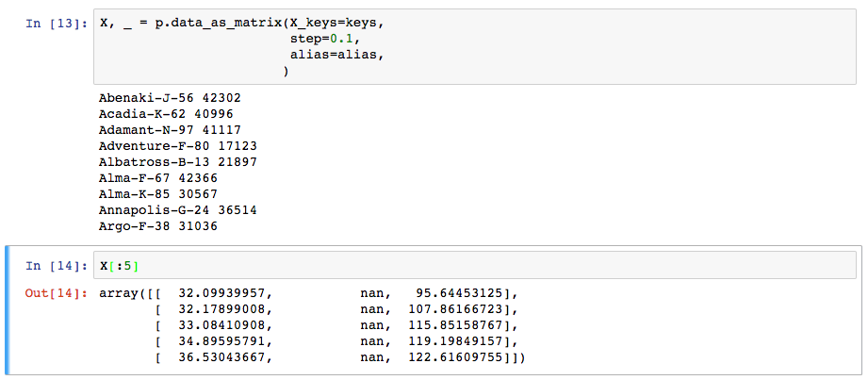The width and height of the screenshot is (868, 380).
Task: Click output line Alma-K-85 30567
Action: 158,194
